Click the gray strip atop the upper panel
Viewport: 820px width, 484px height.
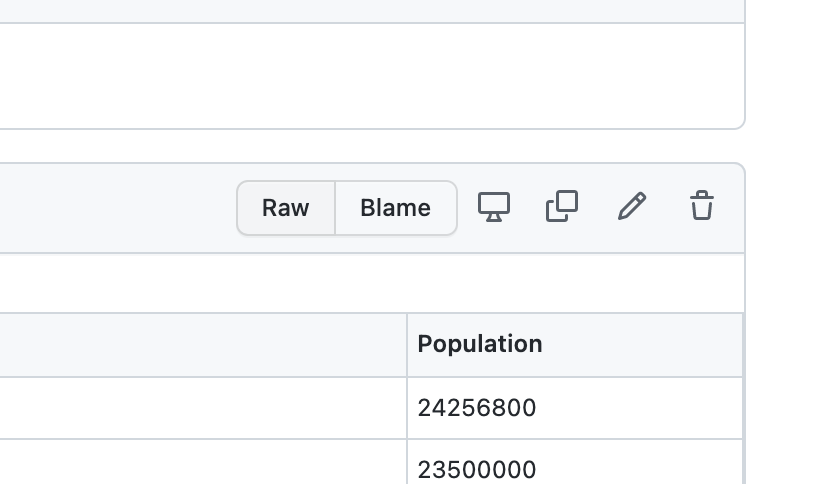pyautogui.click(x=370, y=10)
